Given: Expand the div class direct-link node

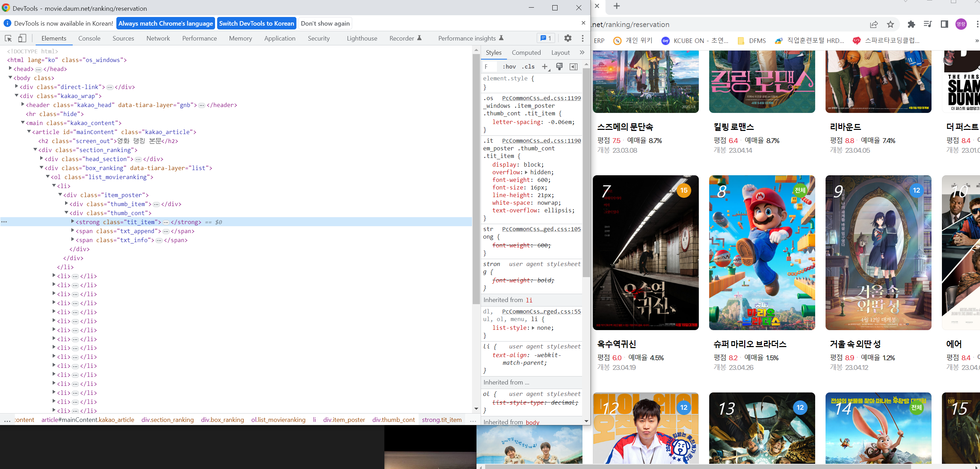Looking at the screenshot, I should 16,86.
